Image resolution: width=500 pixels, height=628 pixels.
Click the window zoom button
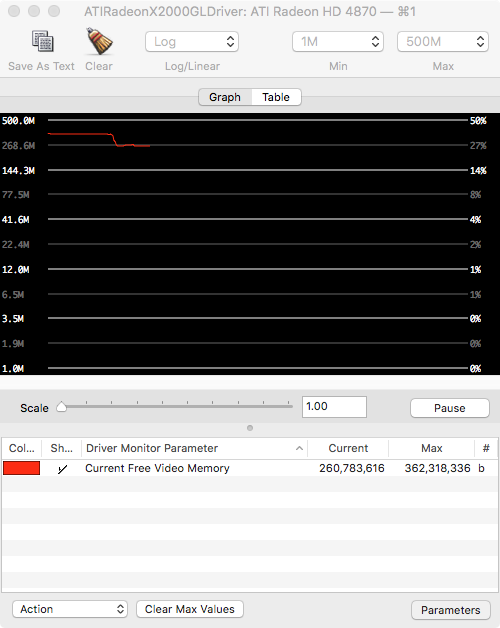(54, 11)
